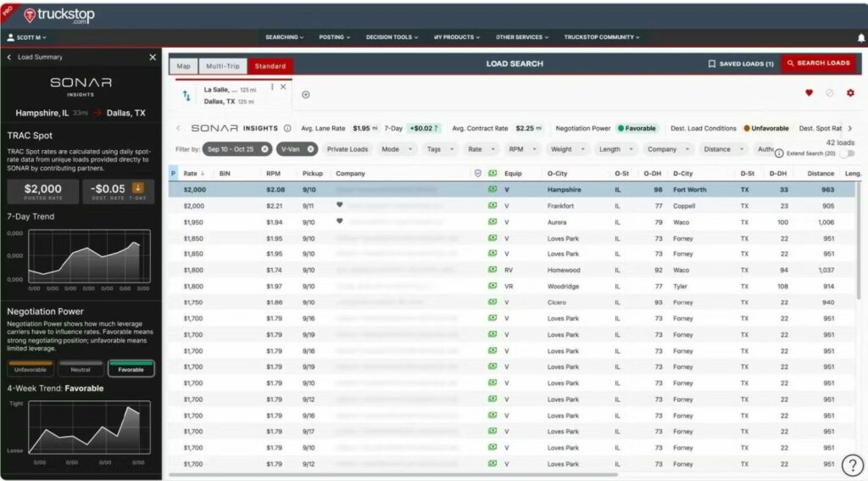Close the La Salle to Dallas search tab
Viewport: 868px width, 481px height.
pos(283,87)
